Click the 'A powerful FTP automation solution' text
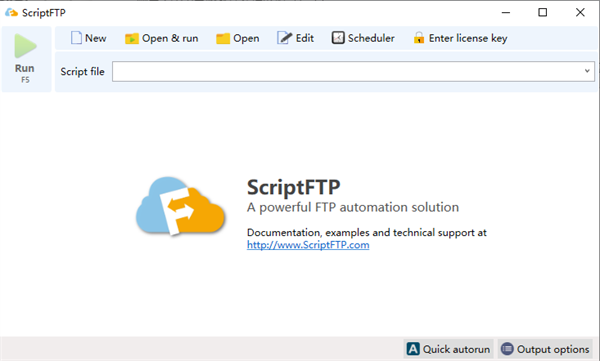The image size is (600, 361). point(353,207)
